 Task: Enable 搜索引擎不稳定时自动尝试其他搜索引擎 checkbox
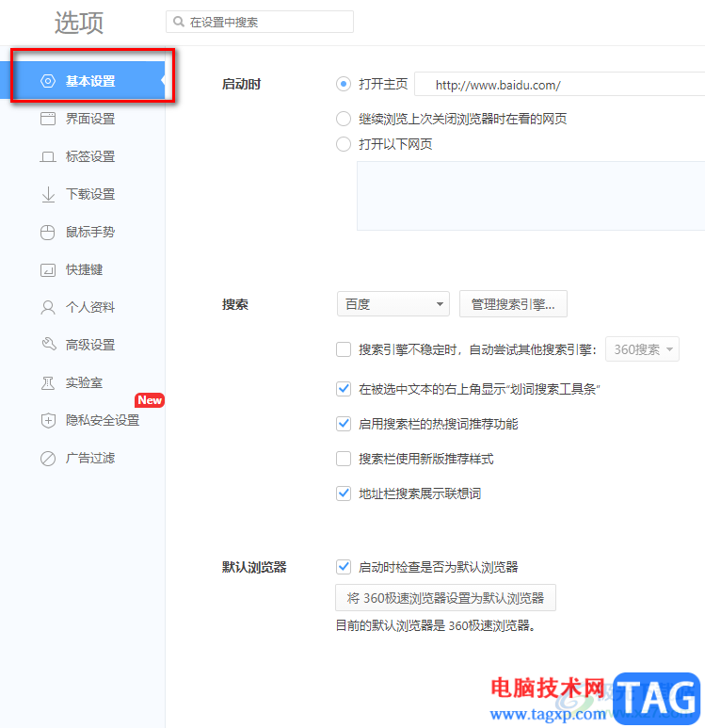pyautogui.click(x=344, y=349)
